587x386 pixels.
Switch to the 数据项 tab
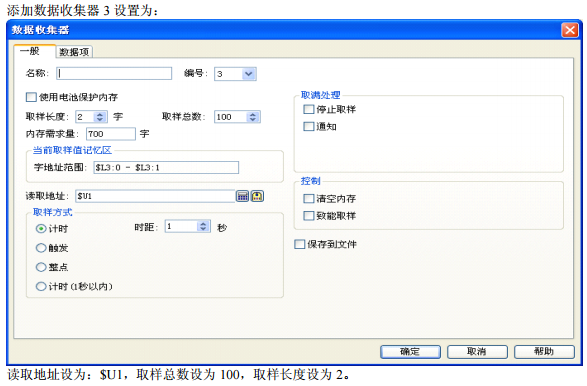(x=74, y=52)
